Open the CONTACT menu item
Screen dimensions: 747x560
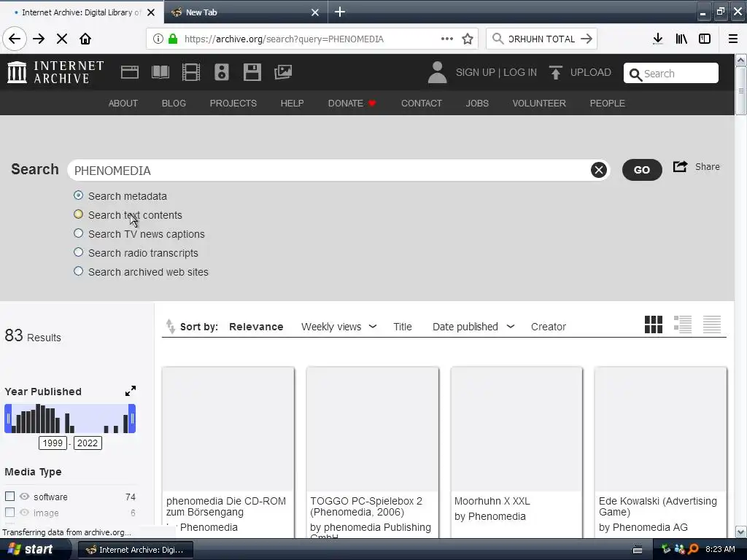point(422,104)
